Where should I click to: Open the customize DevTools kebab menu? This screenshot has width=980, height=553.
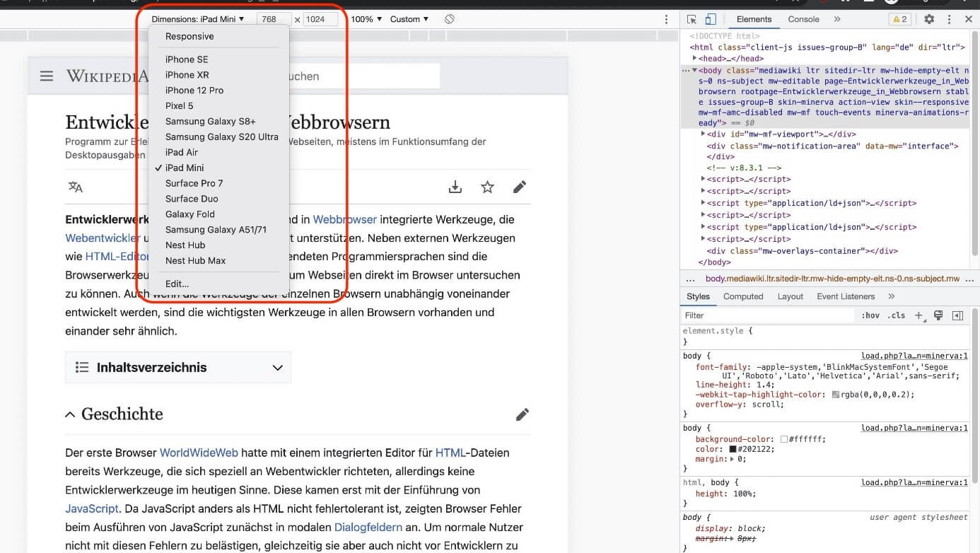click(x=949, y=19)
